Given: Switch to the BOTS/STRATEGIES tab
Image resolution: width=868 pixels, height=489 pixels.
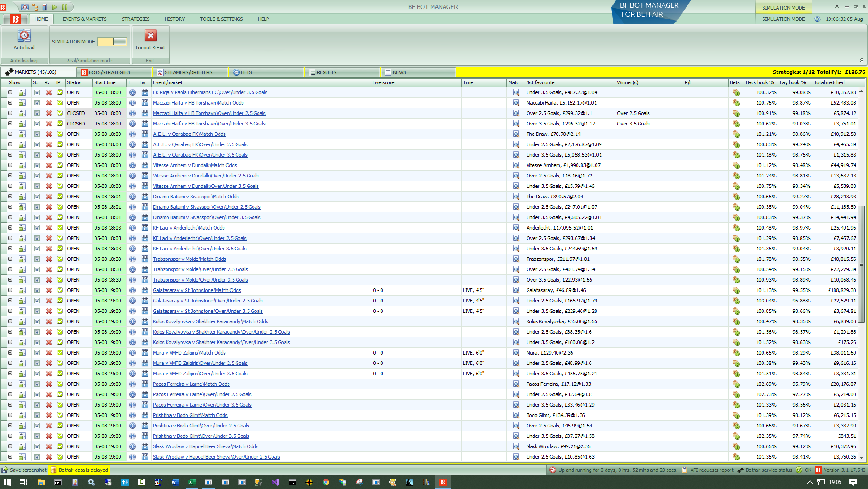Looking at the screenshot, I should [x=114, y=72].
